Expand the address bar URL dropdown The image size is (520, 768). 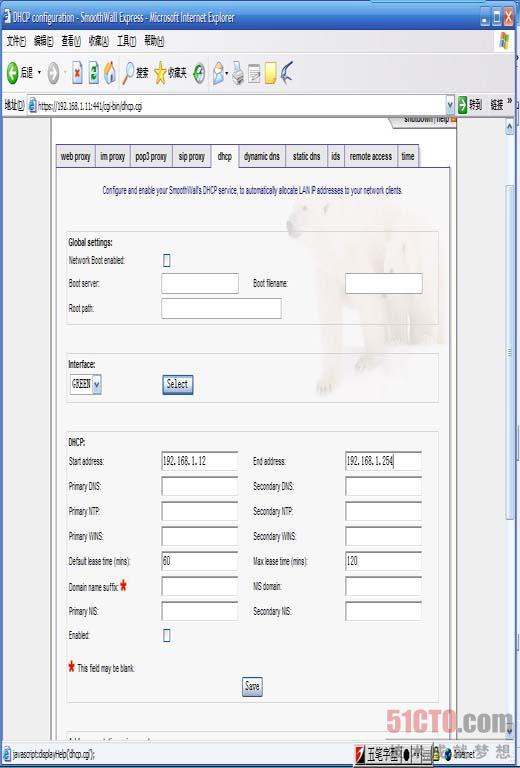[x=450, y=105]
